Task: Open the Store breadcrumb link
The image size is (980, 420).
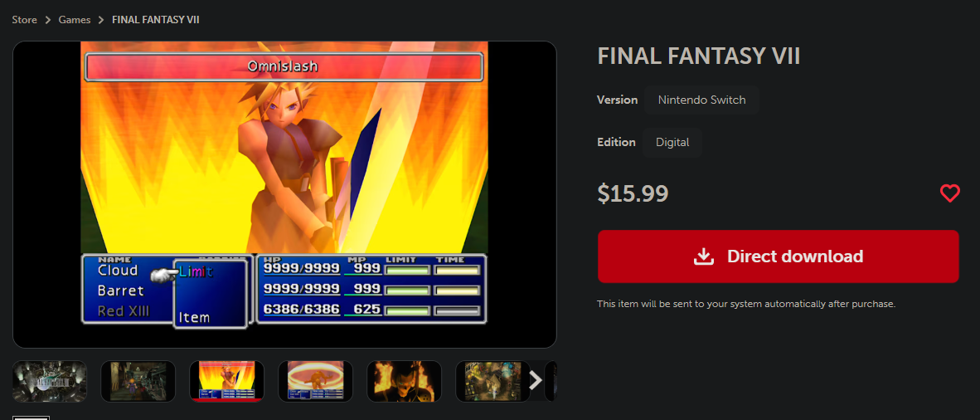Action: pyautogui.click(x=24, y=20)
